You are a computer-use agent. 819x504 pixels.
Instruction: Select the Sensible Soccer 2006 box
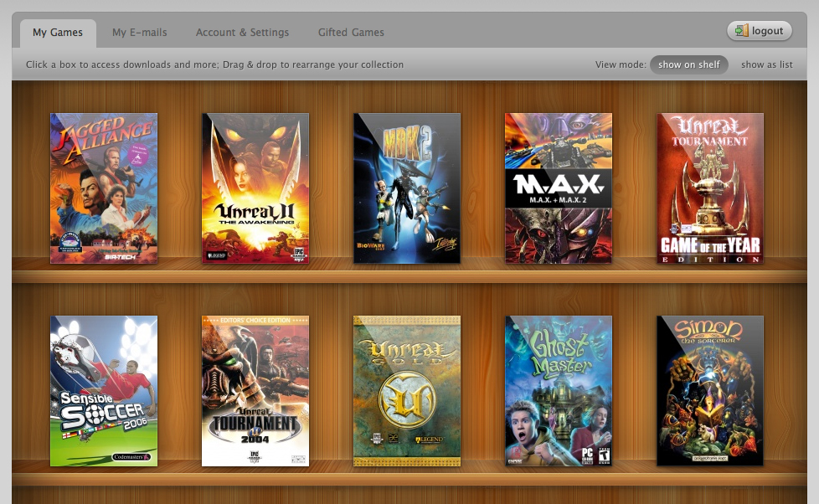click(104, 391)
